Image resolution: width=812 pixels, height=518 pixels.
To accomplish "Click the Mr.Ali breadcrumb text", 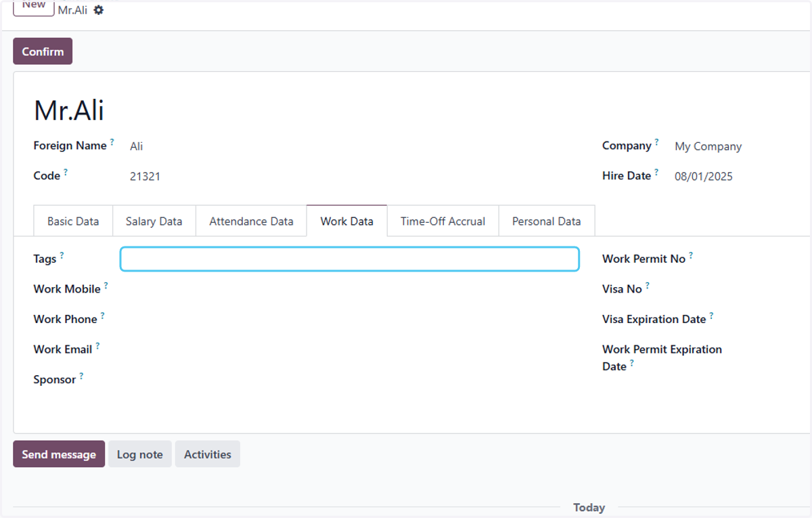I will [72, 10].
